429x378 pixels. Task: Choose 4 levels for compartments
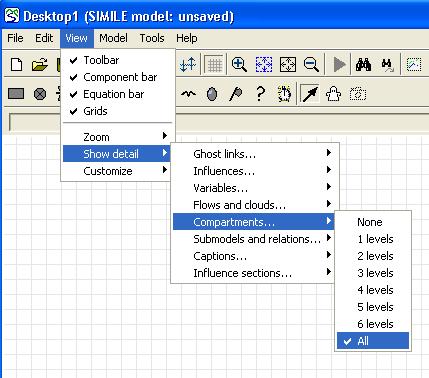(373, 290)
